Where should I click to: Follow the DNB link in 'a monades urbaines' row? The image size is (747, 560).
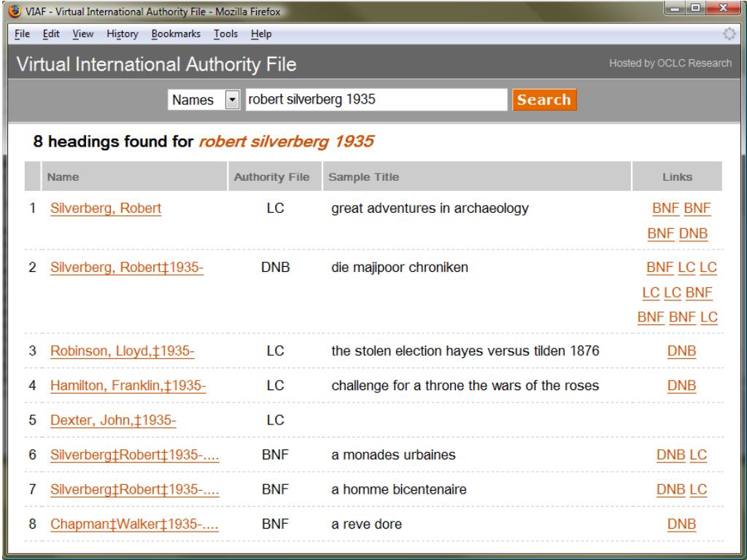tap(671, 455)
